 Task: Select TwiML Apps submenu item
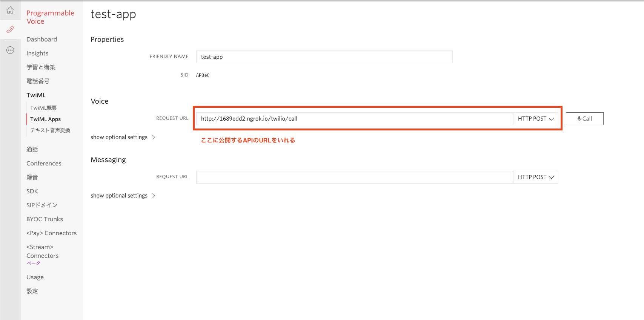tap(45, 119)
